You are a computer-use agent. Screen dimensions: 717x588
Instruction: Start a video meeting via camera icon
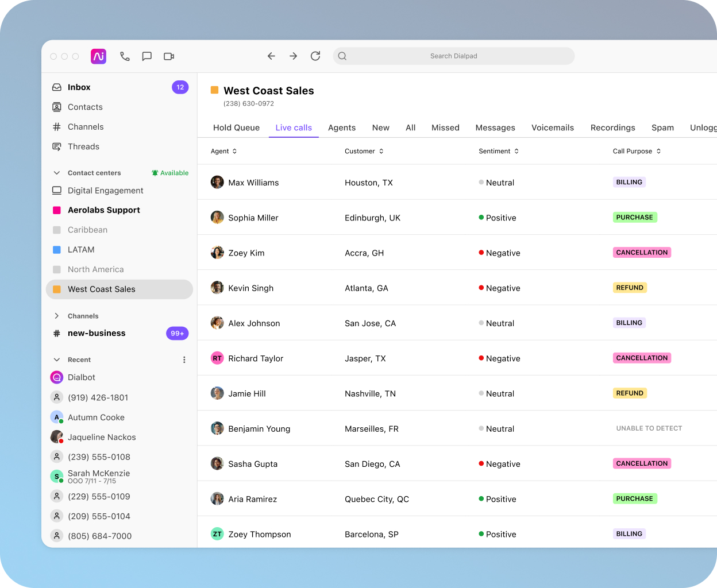168,56
